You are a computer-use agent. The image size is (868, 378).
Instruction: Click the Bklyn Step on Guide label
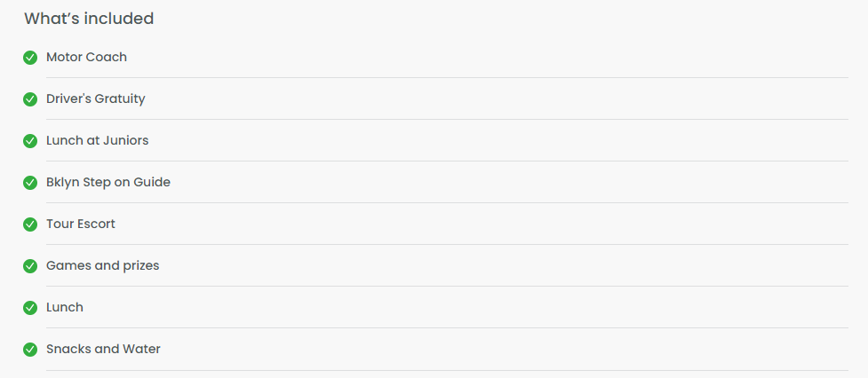tap(108, 183)
